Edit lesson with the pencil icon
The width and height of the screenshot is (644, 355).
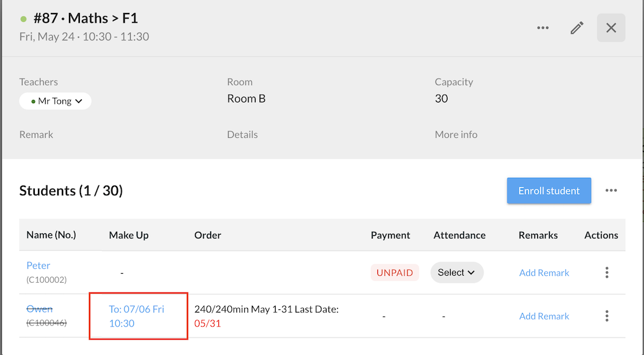[576, 28]
